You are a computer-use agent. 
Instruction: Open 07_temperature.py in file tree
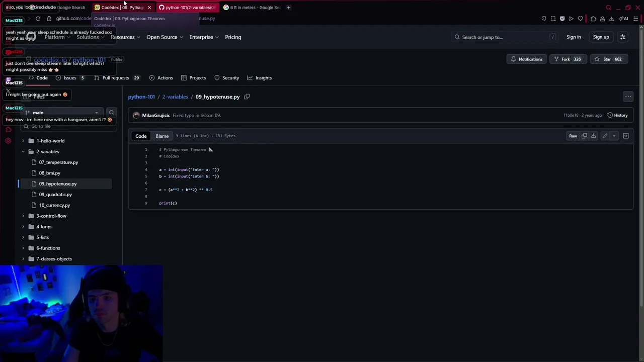point(58,162)
